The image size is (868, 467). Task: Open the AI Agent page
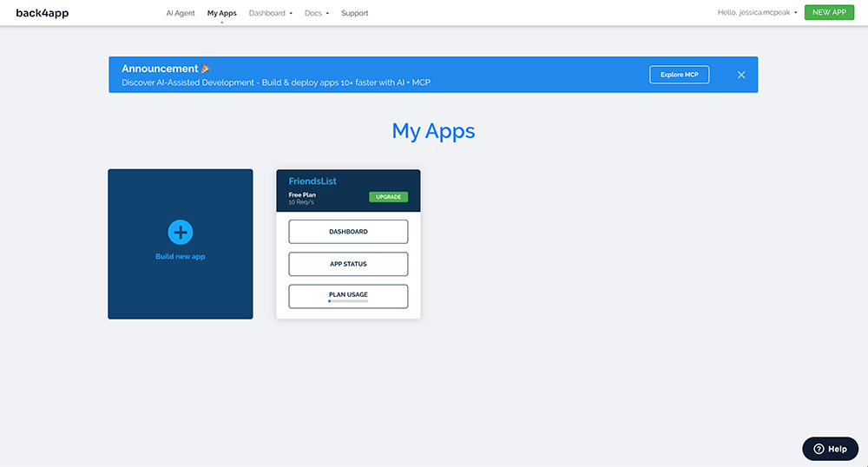coord(181,13)
